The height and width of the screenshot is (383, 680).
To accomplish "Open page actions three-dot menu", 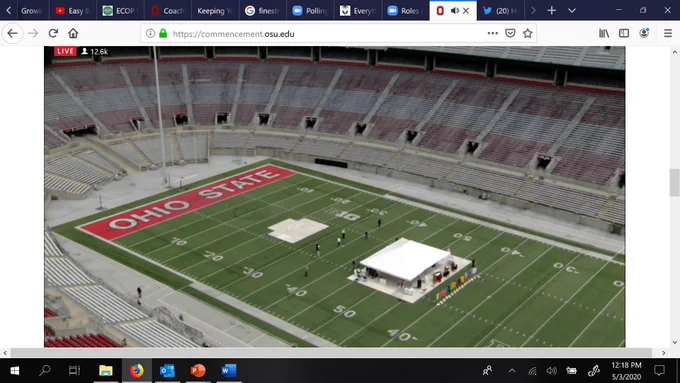I will pyautogui.click(x=493, y=33).
